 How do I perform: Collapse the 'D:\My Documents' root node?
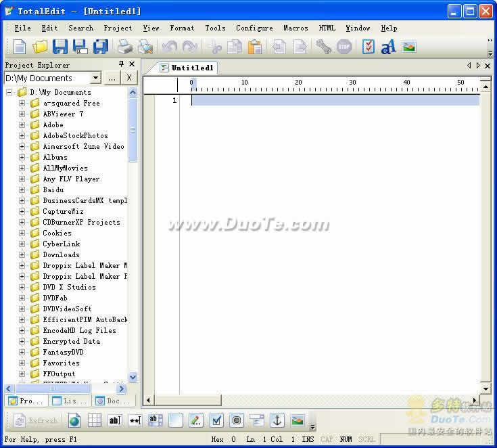point(9,92)
